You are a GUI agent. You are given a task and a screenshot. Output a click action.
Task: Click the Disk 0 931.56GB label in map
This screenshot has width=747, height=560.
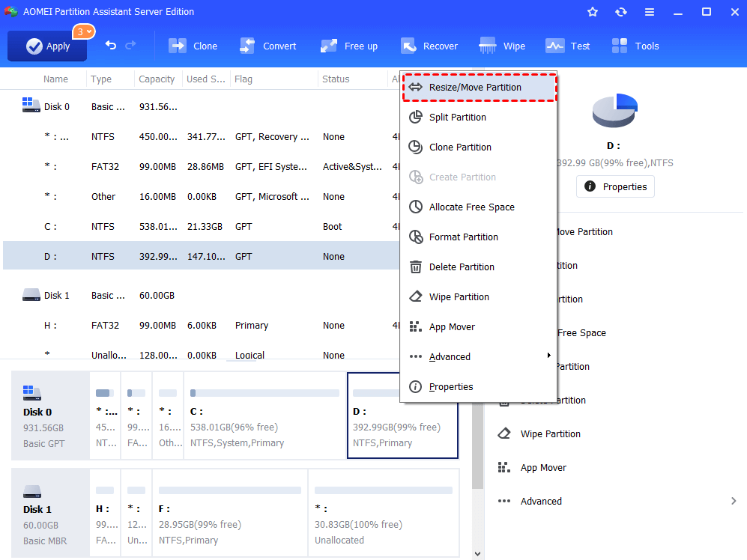coord(50,416)
